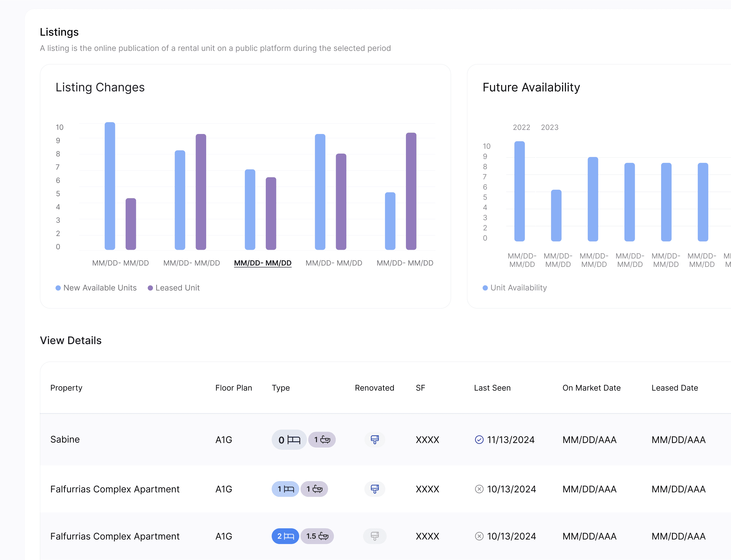731x560 pixels.
Task: Click the tallest bar in Future Availability chart
Action: coord(519,191)
